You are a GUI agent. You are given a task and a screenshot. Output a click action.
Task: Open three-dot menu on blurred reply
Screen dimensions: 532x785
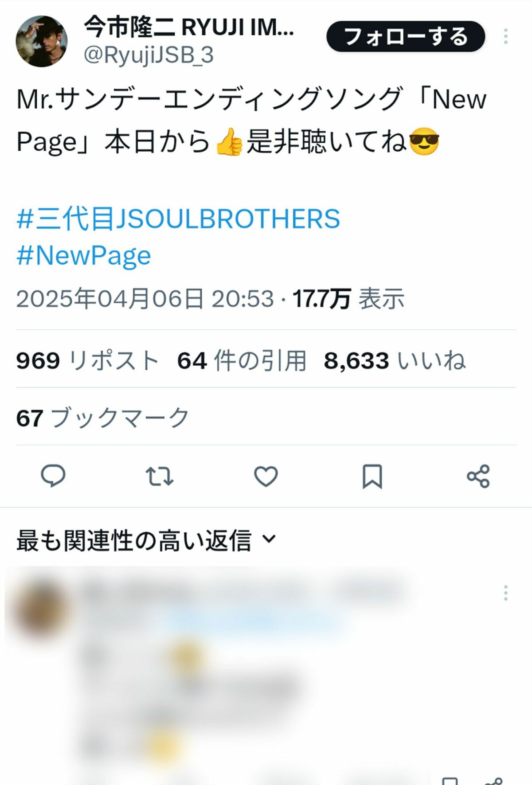click(x=505, y=593)
